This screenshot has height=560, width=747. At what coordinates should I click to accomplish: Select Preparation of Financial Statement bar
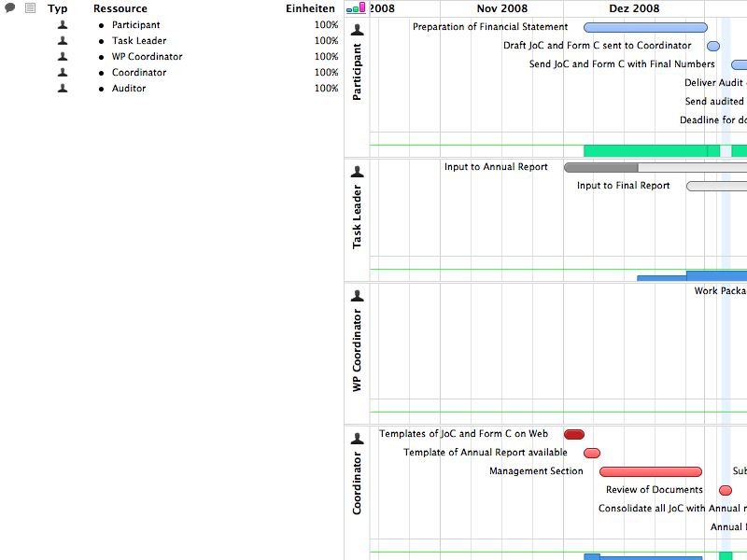pyautogui.click(x=644, y=27)
